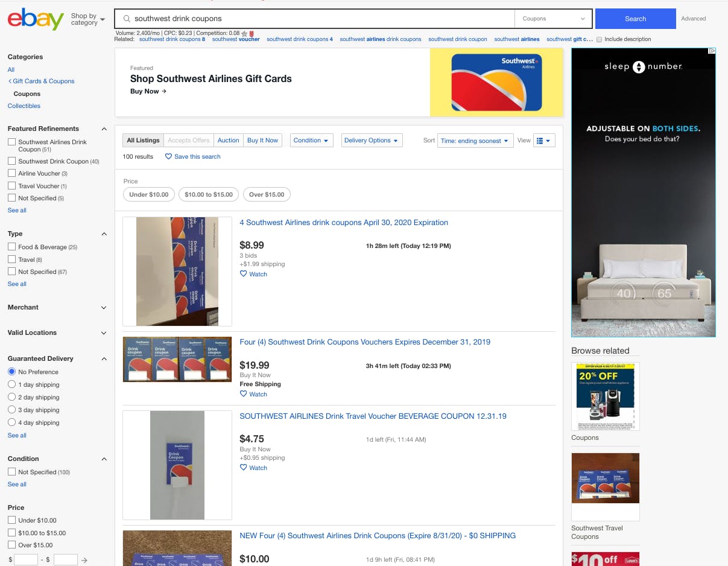Switch to the Auction listings tab
The image size is (728, 566).
pos(229,140)
